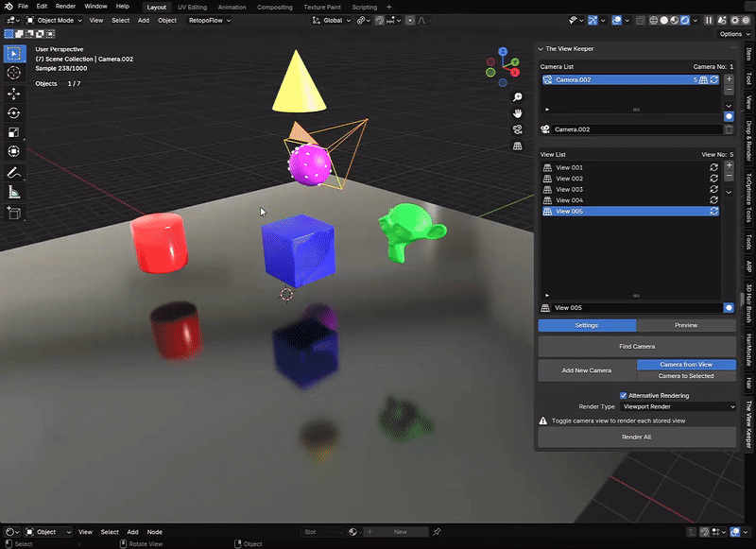Select solid viewport shading mode
This screenshot has width=756, height=549.
click(x=664, y=20)
